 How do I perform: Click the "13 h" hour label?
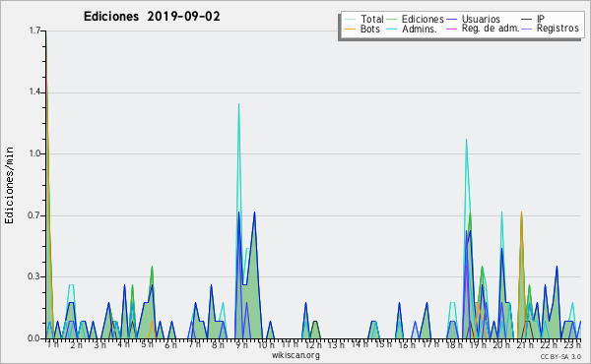pyautogui.click(x=336, y=344)
